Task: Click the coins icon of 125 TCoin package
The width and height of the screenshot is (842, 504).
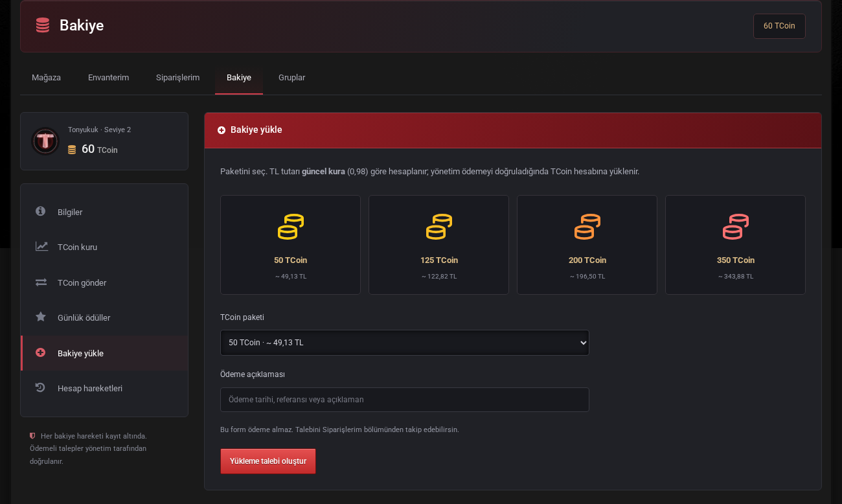Action: [x=438, y=227]
